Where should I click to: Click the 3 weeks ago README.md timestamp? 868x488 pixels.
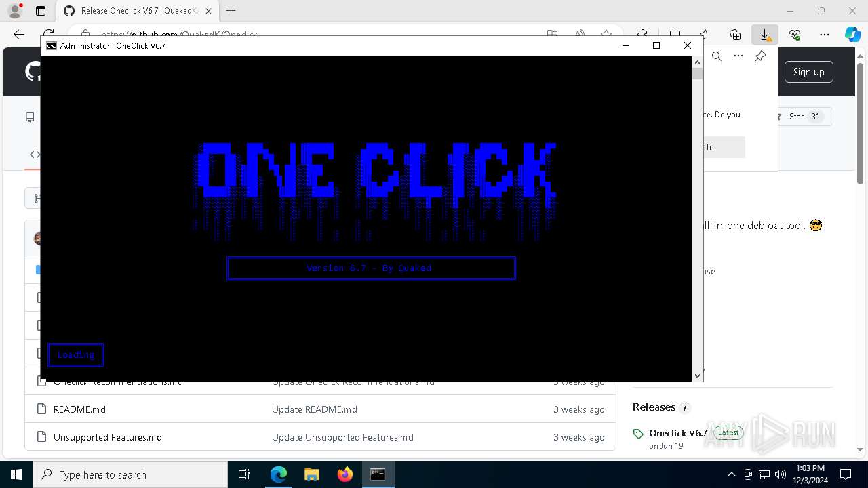578,409
